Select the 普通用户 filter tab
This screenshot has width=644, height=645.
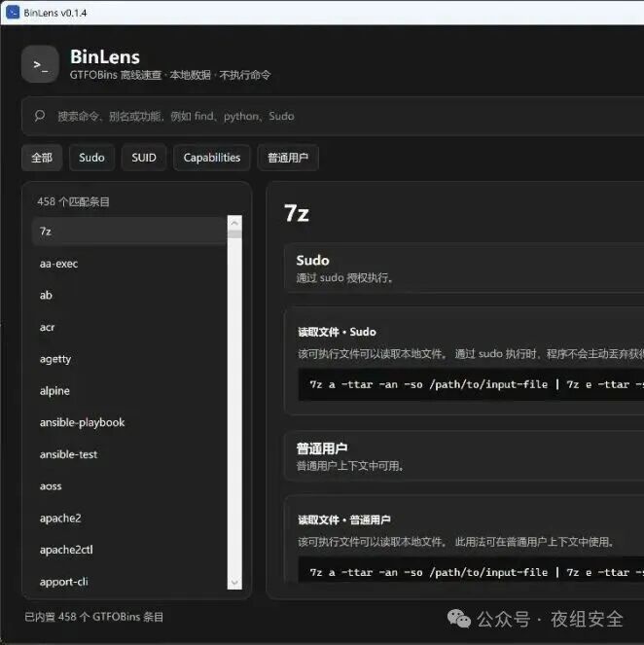point(288,158)
